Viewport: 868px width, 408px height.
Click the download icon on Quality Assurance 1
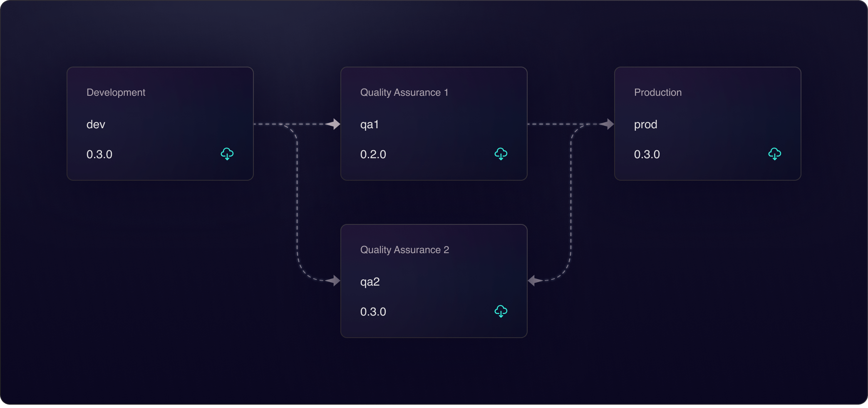pyautogui.click(x=501, y=154)
